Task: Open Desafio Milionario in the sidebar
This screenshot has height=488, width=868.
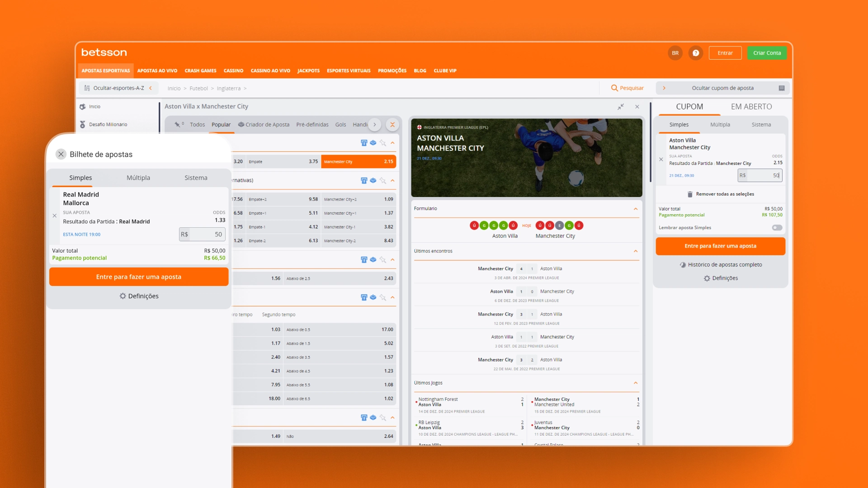Action: coord(108,124)
